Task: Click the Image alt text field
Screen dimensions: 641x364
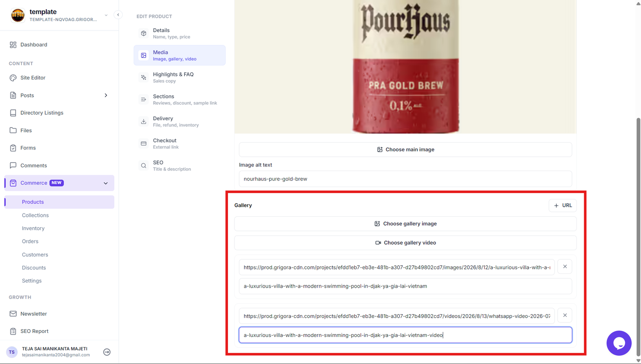Action: click(x=405, y=179)
